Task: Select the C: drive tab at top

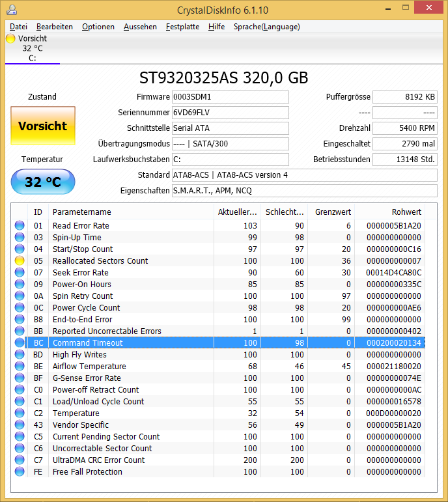Action: (x=33, y=48)
